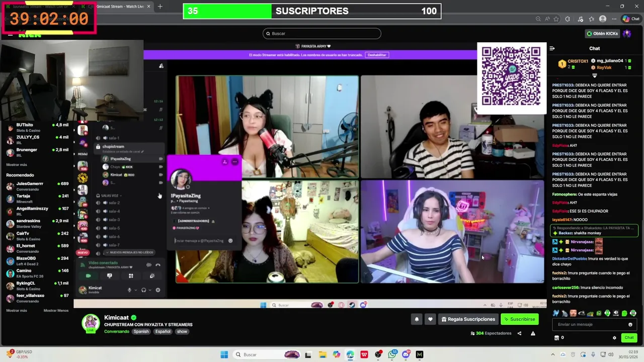Open Kimicaat channel avatar
The height and width of the screenshot is (362, 644).
click(x=91, y=323)
